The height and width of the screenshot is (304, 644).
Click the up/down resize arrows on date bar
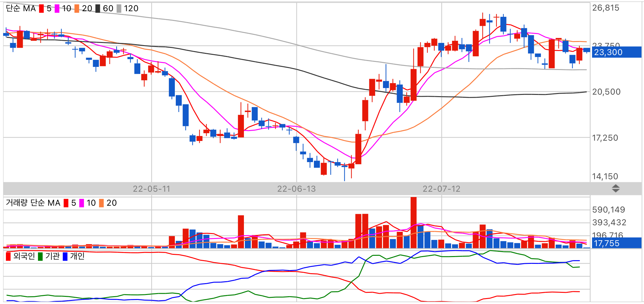point(616,188)
